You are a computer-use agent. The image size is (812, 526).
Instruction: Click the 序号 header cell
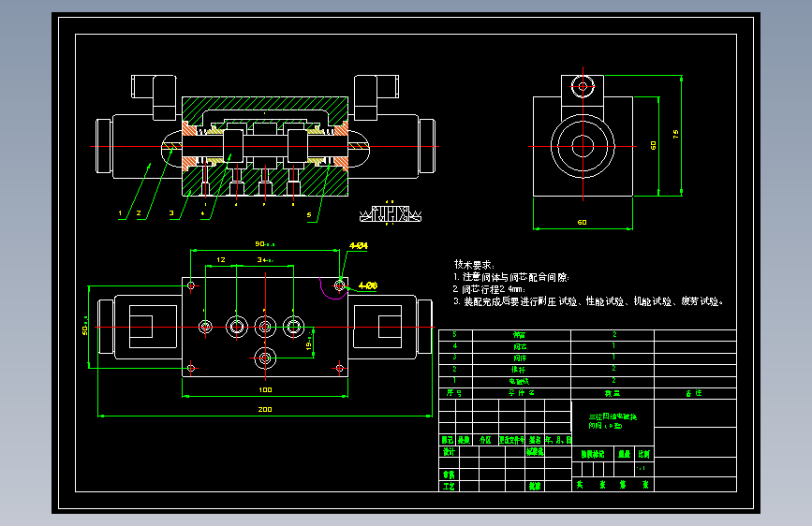pos(455,393)
